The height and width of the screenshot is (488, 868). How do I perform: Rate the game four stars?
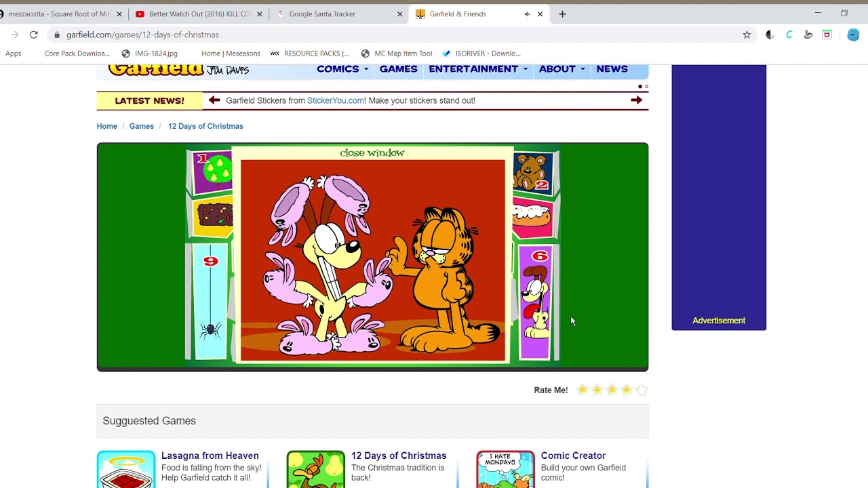627,390
